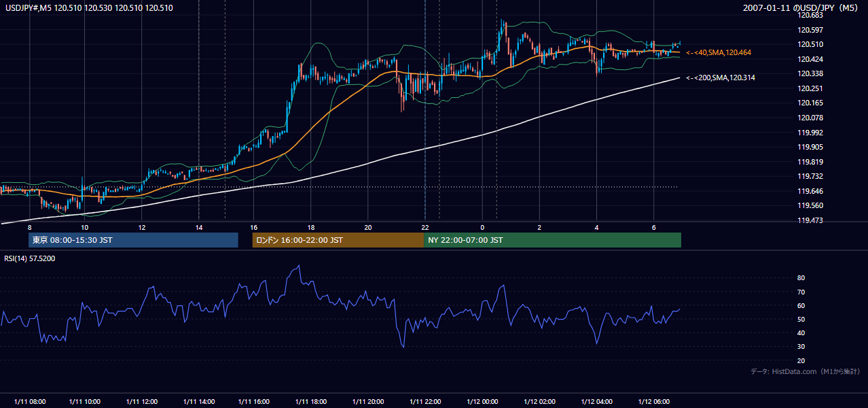Click the chart title '2007-01-11 のUSD/JPY（M5）'
This screenshot has width=868, height=408.
click(x=802, y=8)
